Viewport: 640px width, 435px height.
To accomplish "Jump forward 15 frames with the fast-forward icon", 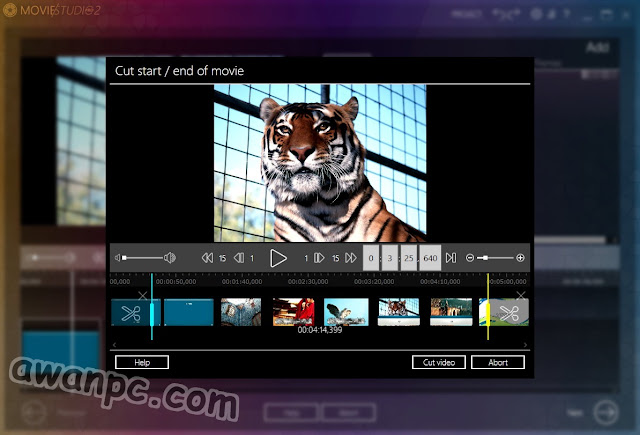I will [x=351, y=258].
